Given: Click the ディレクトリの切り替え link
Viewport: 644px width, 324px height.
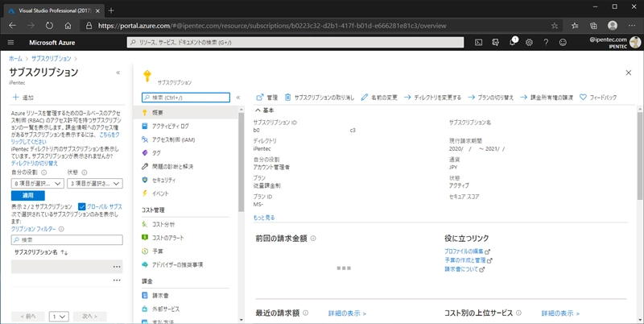Looking at the screenshot, I should [35, 164].
